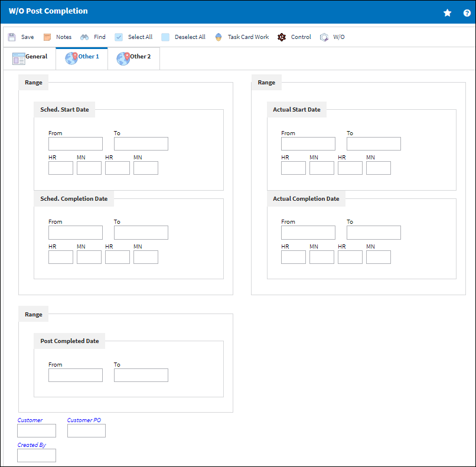
Task: Focus the Sched. Start Date From field
Action: tap(76, 144)
